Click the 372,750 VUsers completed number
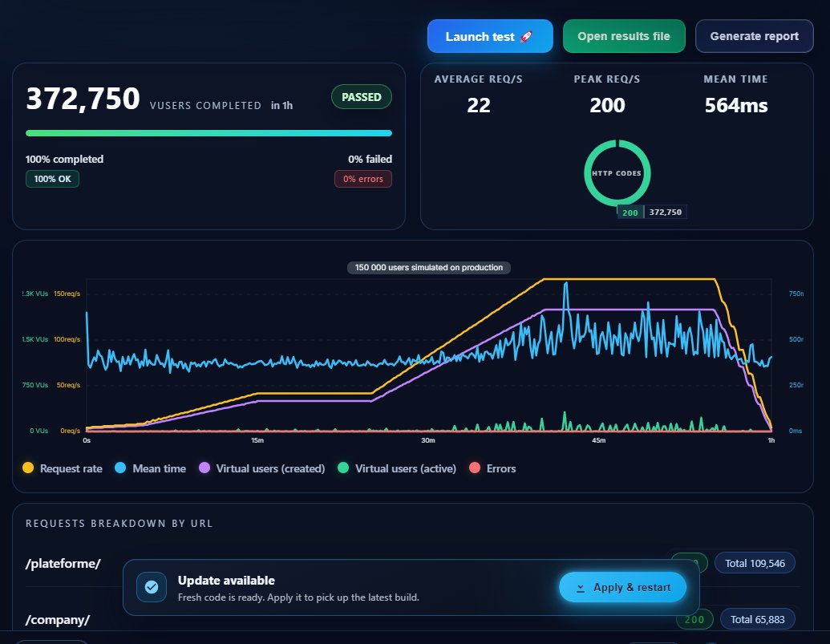This screenshot has height=644, width=830. click(x=83, y=99)
